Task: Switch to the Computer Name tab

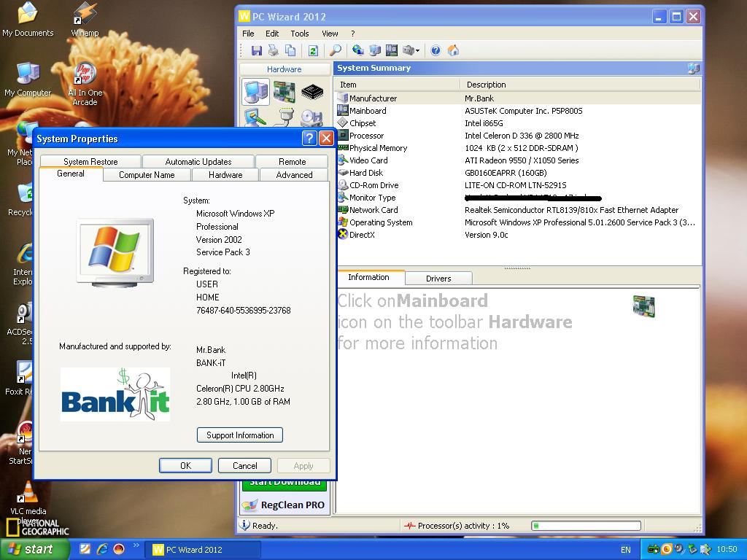Action: click(x=147, y=175)
